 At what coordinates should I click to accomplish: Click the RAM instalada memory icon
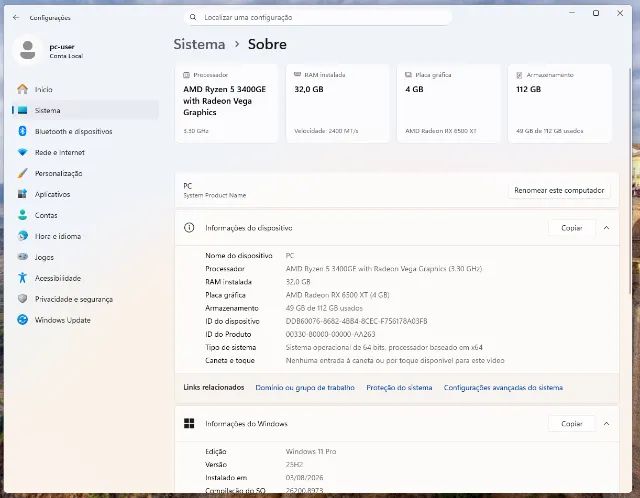pyautogui.click(x=298, y=75)
